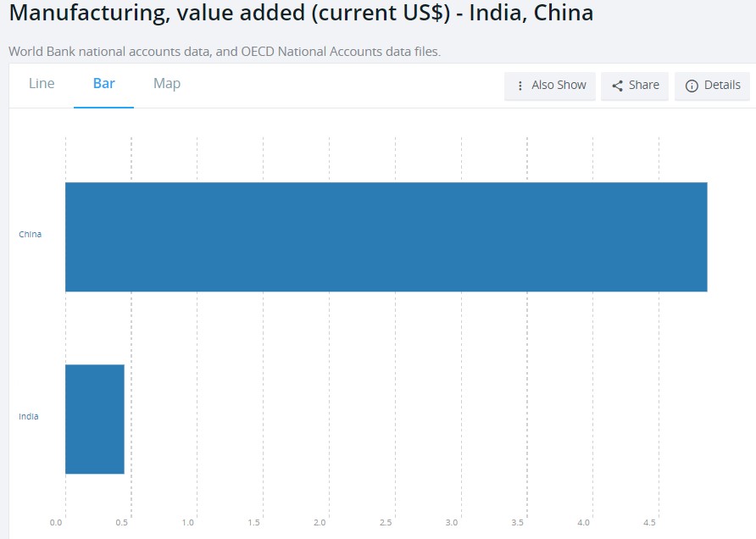Click the India axis label
This screenshot has height=539, width=756.
pyautogui.click(x=29, y=416)
